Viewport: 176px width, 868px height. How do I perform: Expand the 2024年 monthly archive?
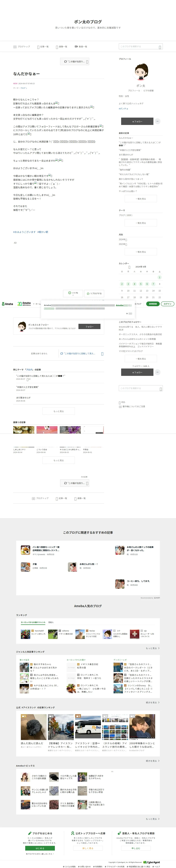coord(123,240)
